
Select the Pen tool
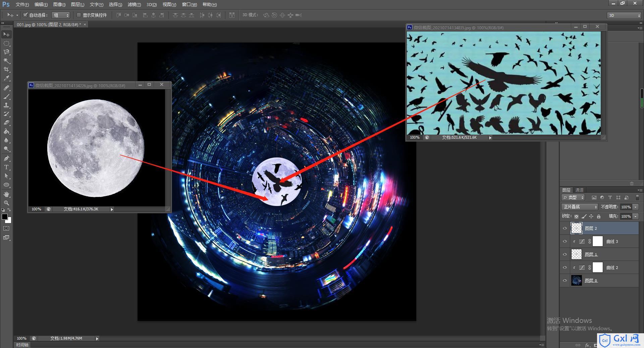coord(6,158)
